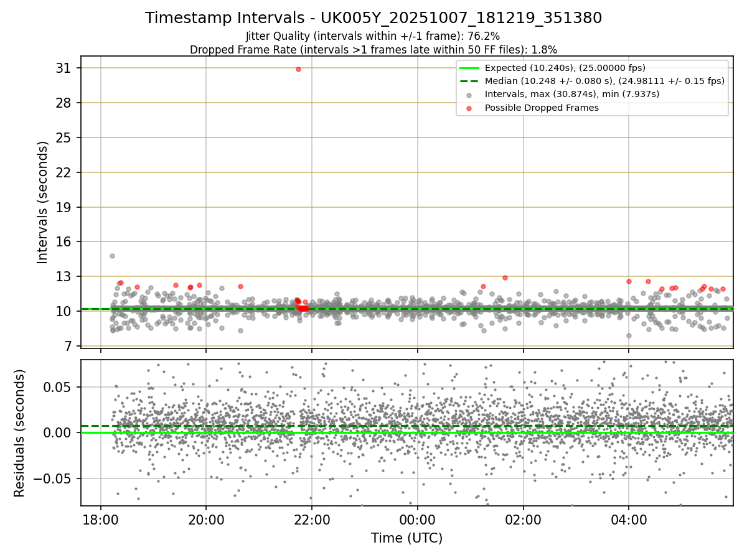The width and height of the screenshot is (747, 560).
Task: Click the plot title 'Timestamp Intervals - UK005Y_20251007_181219_351380'
Action: coord(374,18)
